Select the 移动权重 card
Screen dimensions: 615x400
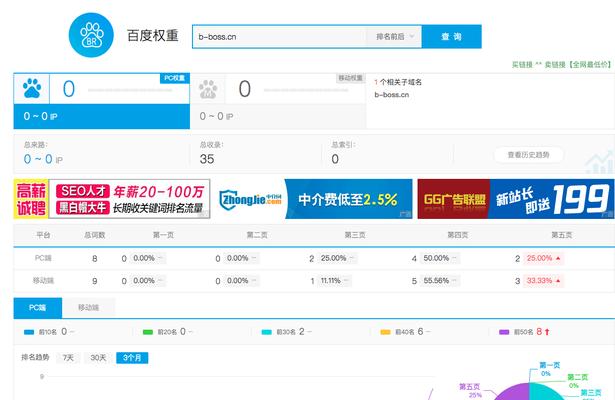pyautogui.click(x=278, y=101)
